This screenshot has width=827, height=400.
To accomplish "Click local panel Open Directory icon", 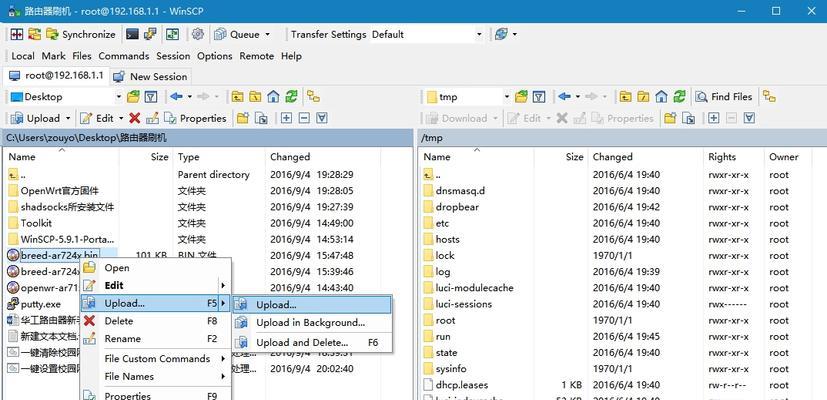I will tap(133, 97).
